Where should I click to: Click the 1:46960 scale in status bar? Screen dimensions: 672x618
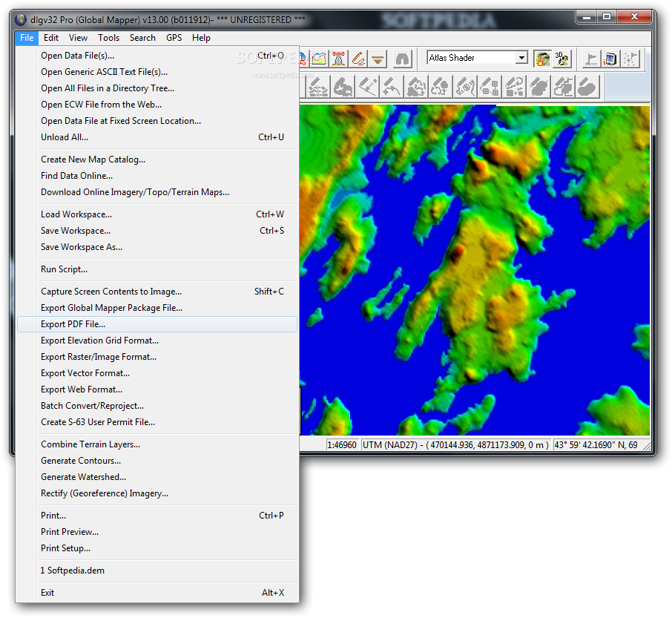tap(343, 445)
